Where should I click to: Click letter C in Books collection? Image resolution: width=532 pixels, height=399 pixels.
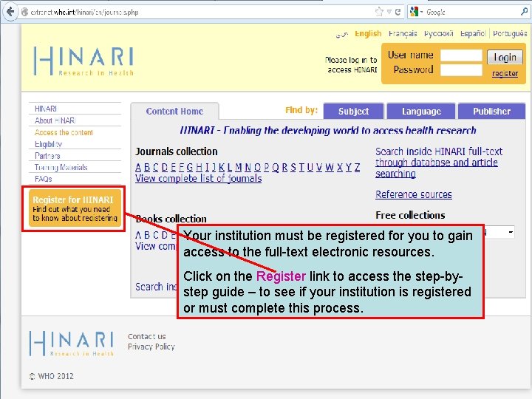(156, 235)
